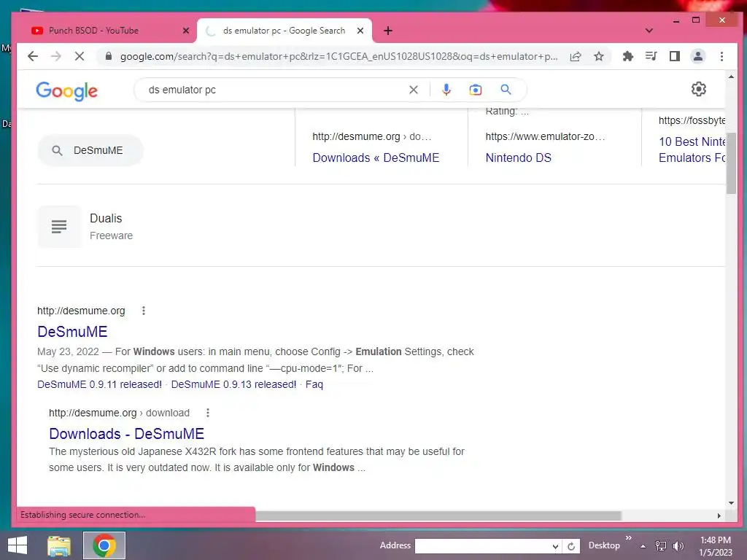This screenshot has height=560, width=747.
Task: Open Downloads - DeSmuME result link
Action: point(126,433)
